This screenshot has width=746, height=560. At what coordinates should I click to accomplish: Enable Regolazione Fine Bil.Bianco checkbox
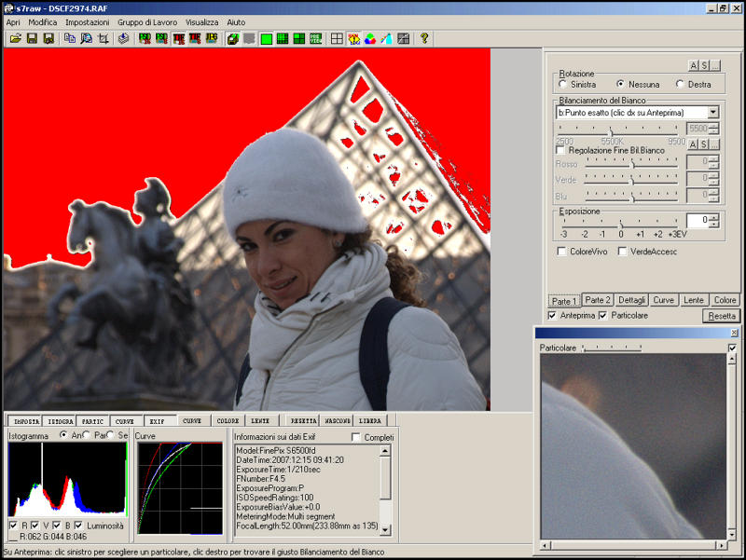pos(561,150)
